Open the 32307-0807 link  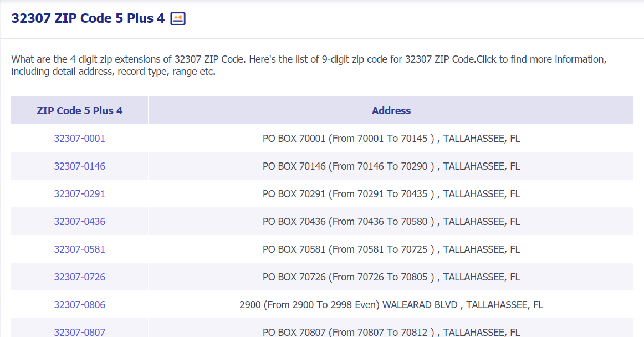click(79, 332)
